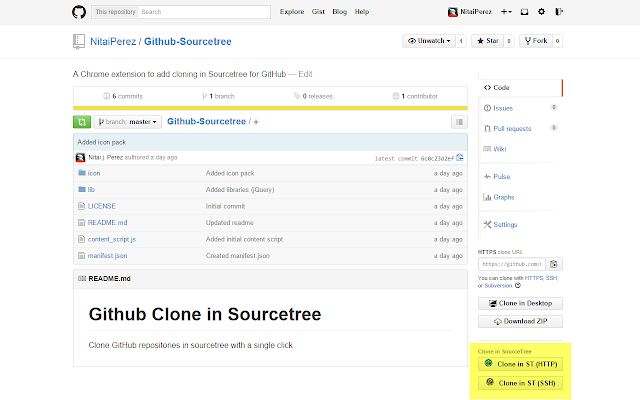Star this repository

pyautogui.click(x=488, y=41)
